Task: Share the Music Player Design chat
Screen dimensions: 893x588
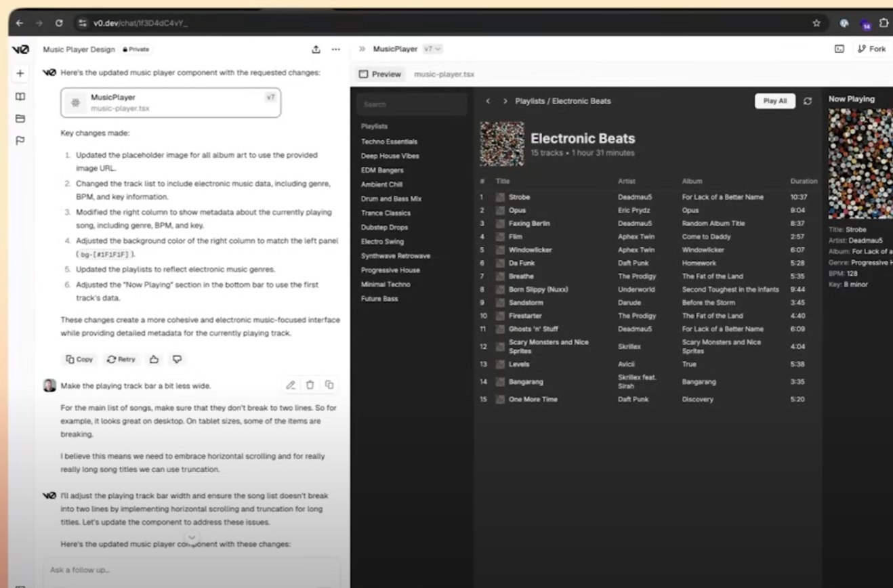Action: [x=316, y=49]
